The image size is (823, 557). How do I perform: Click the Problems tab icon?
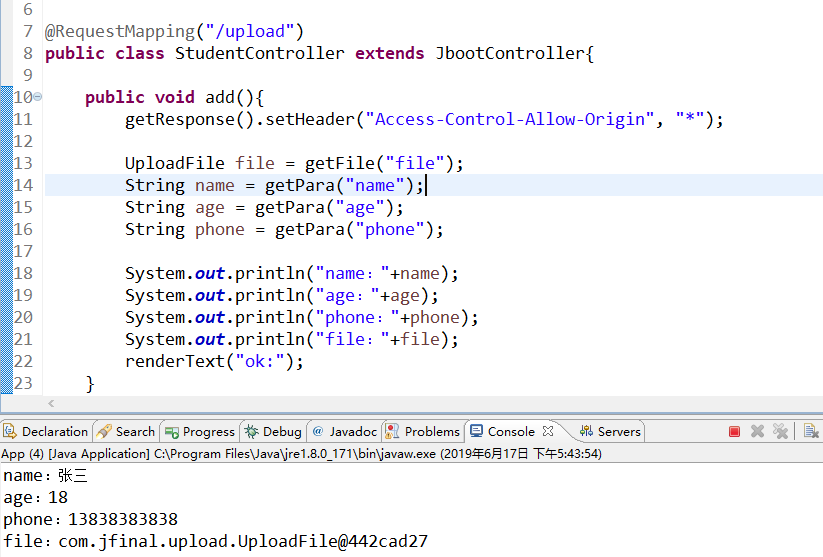coord(392,431)
